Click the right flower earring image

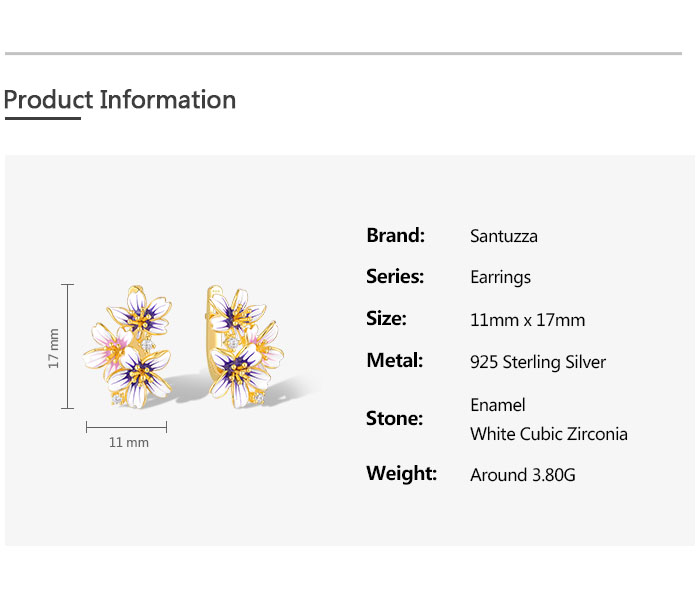coord(245,347)
